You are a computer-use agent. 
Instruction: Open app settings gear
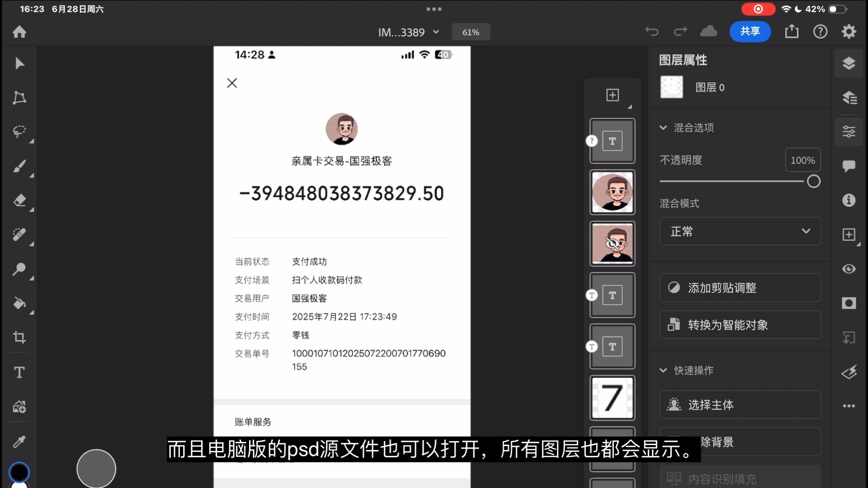point(849,32)
